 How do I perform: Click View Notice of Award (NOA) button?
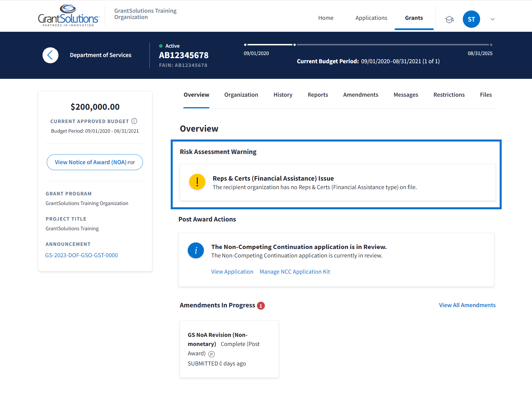pyautogui.click(x=95, y=162)
